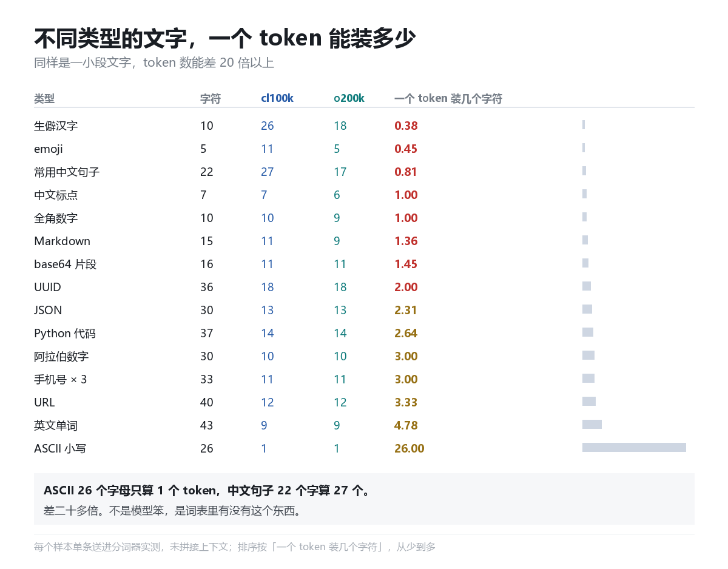Click the bar for URL row
Image resolution: width=728 pixels, height=569 pixels.
click(x=589, y=402)
